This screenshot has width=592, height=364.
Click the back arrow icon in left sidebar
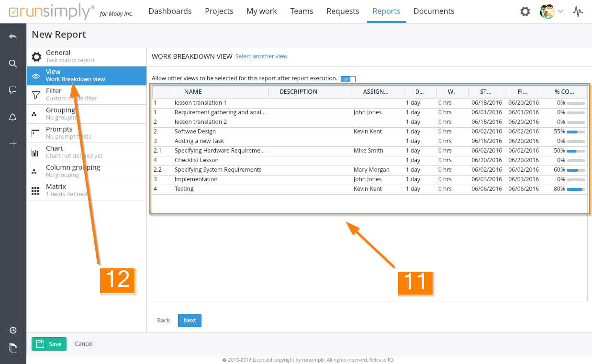tap(13, 36)
